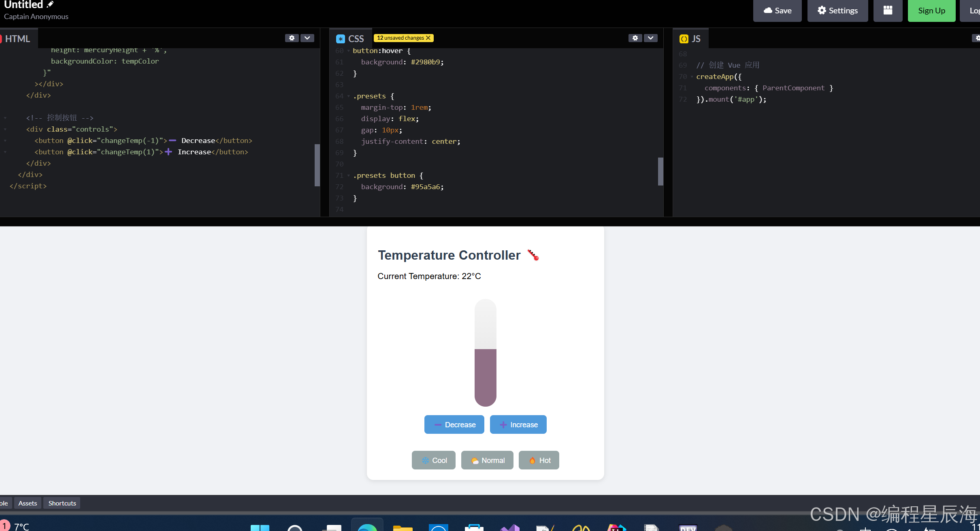
Task: Expand the CSS panel chevron dropdown
Action: (x=650, y=38)
